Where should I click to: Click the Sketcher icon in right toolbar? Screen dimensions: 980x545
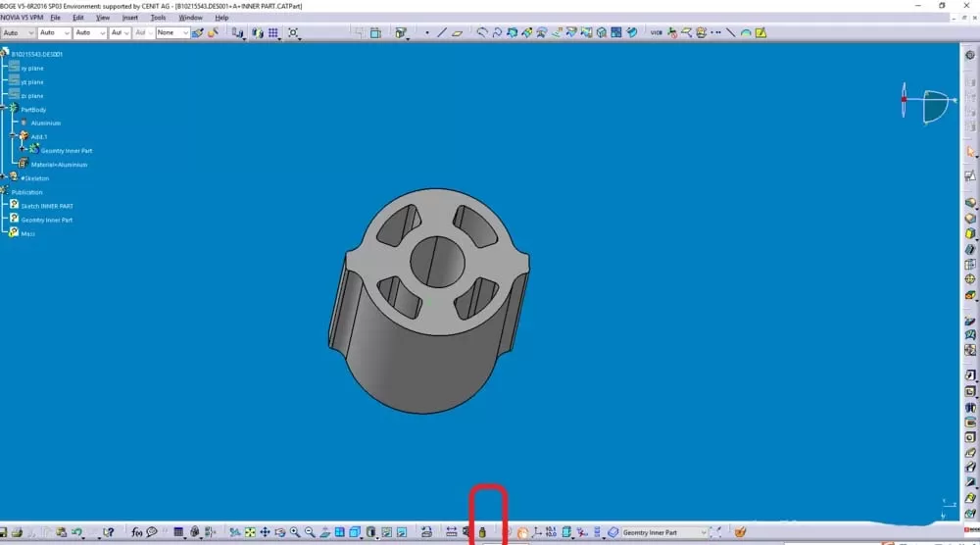(970, 176)
